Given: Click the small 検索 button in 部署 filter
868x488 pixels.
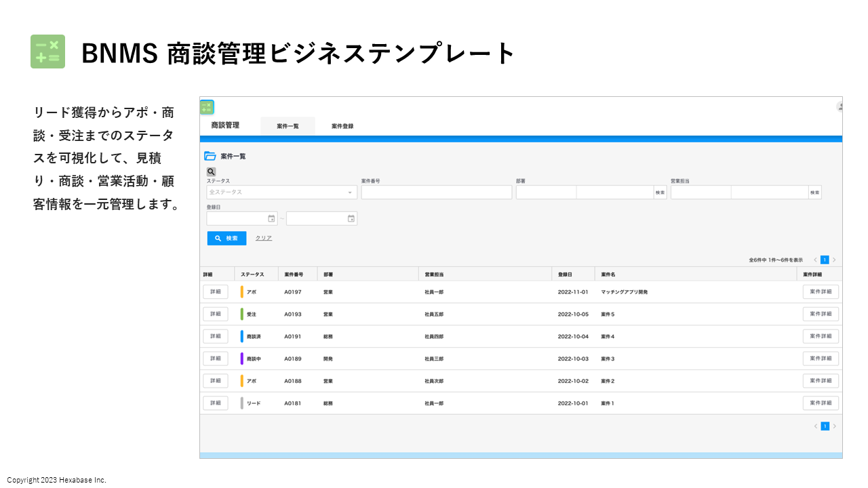Looking at the screenshot, I should coord(660,192).
